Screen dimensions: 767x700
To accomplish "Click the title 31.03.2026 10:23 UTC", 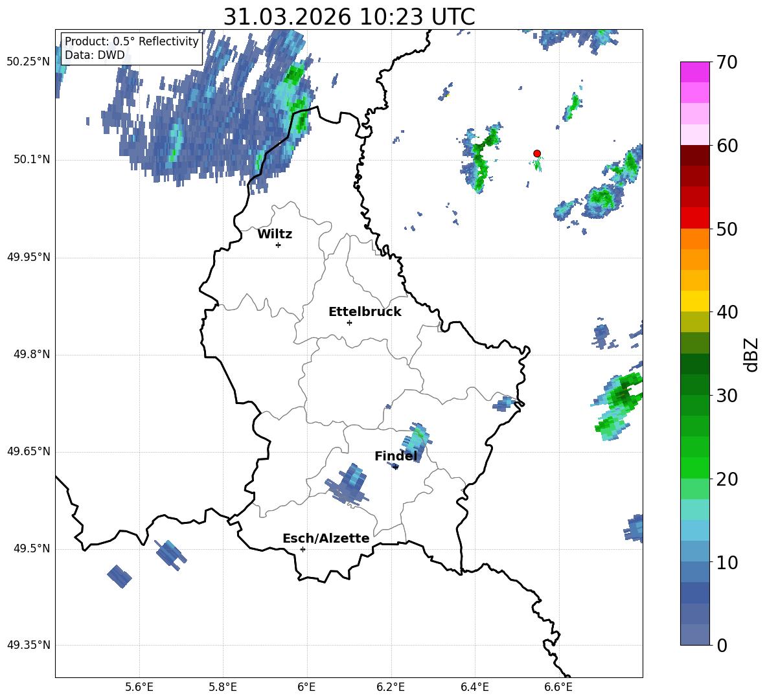I will (x=349, y=17).
